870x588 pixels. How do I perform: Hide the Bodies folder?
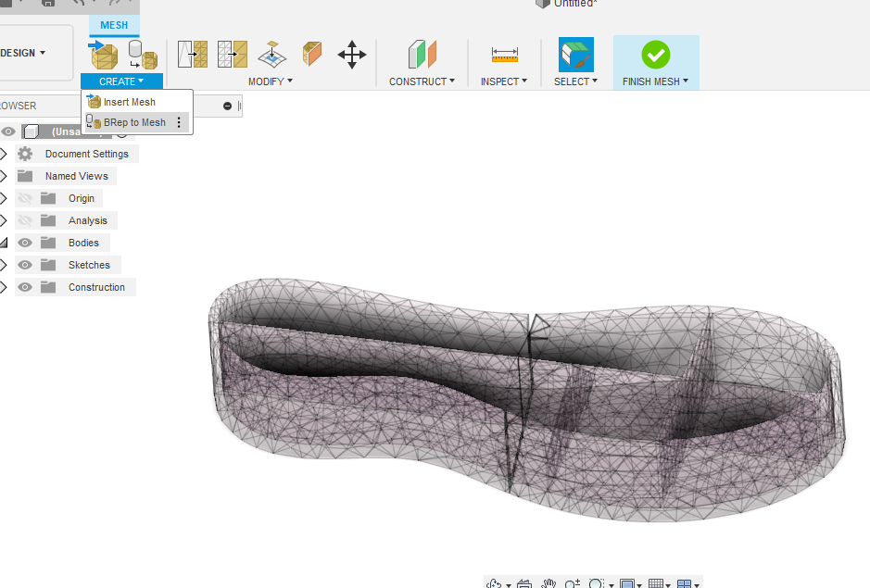click(x=25, y=243)
